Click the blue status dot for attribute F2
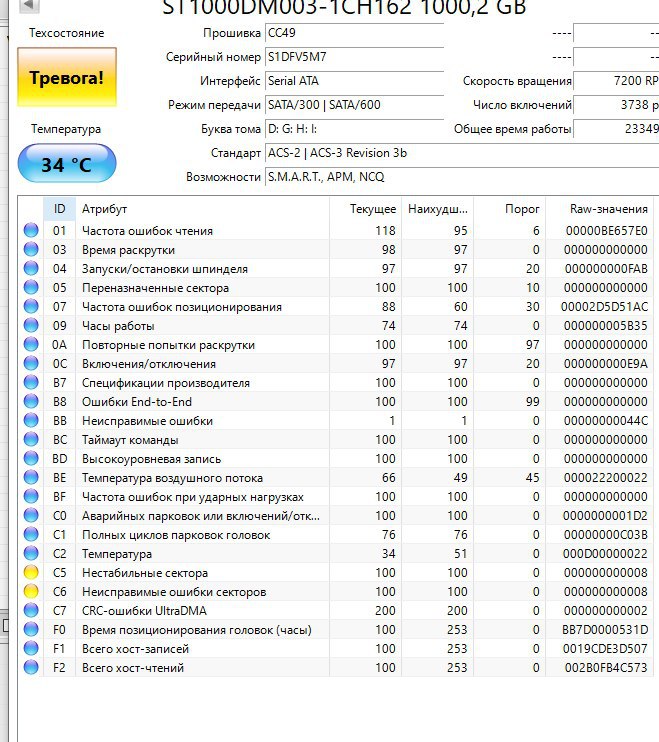659x742 pixels. coord(31,668)
